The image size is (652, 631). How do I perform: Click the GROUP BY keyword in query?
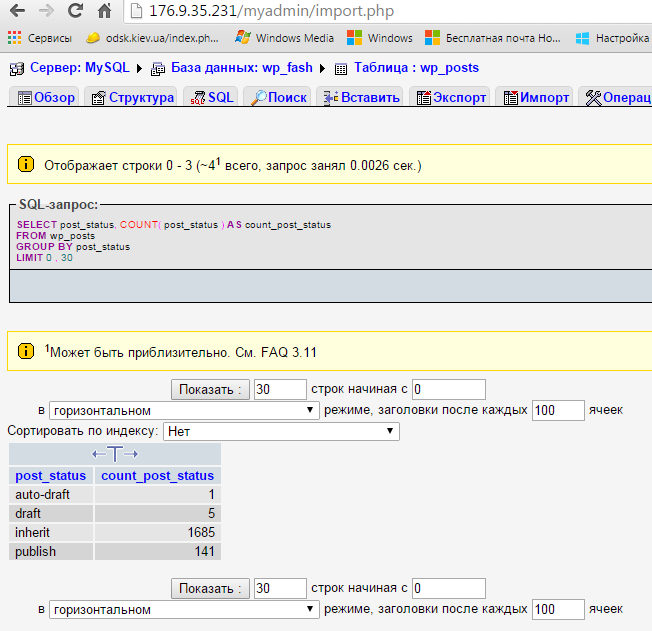coord(44,247)
